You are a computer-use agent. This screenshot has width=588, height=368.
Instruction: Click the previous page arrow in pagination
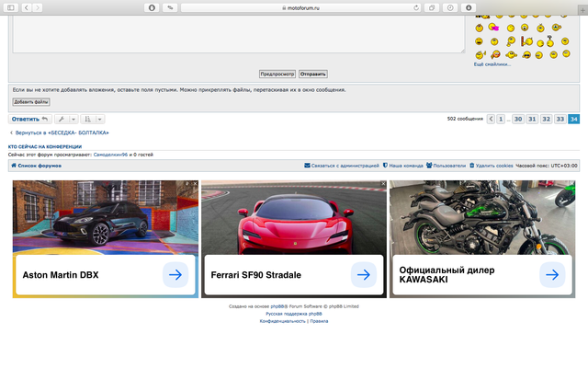491,119
